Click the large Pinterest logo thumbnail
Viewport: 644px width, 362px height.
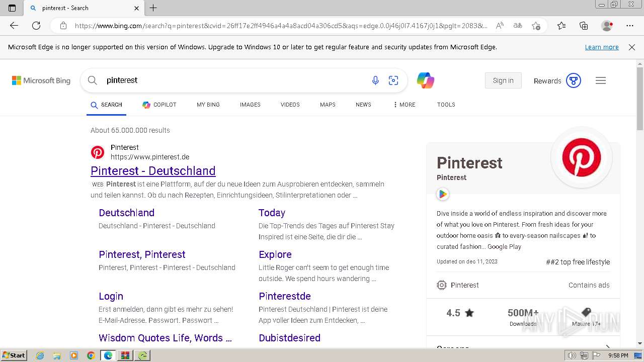point(582,157)
